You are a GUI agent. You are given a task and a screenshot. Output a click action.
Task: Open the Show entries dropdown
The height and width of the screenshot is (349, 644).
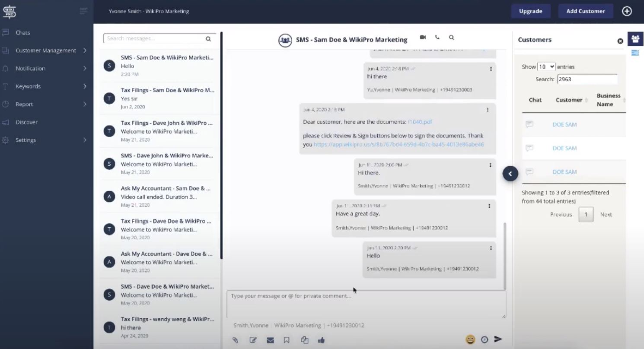[546, 67]
